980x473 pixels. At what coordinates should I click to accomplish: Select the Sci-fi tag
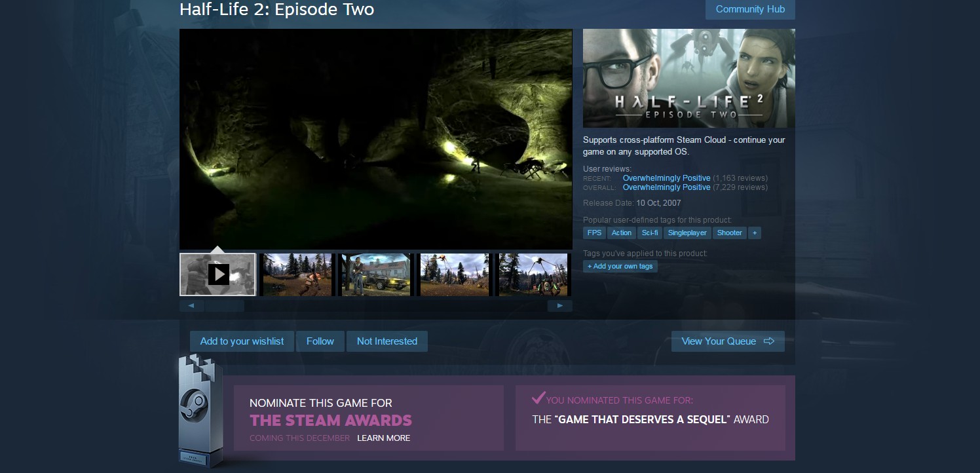coord(650,233)
